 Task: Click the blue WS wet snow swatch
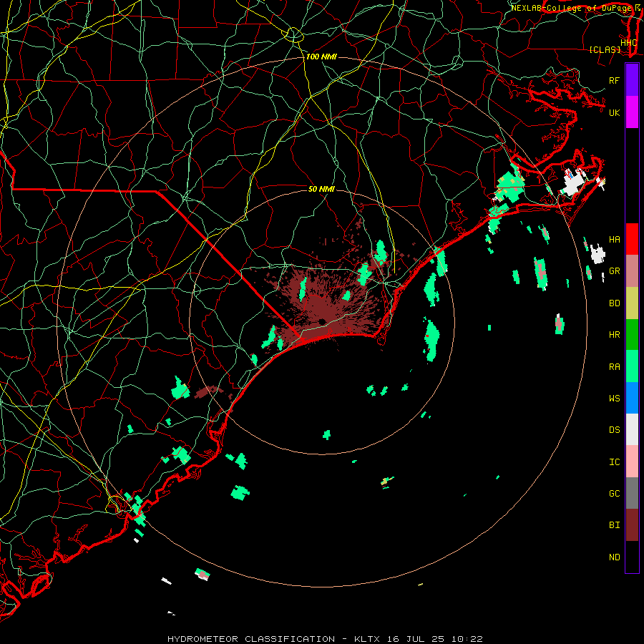(632, 398)
